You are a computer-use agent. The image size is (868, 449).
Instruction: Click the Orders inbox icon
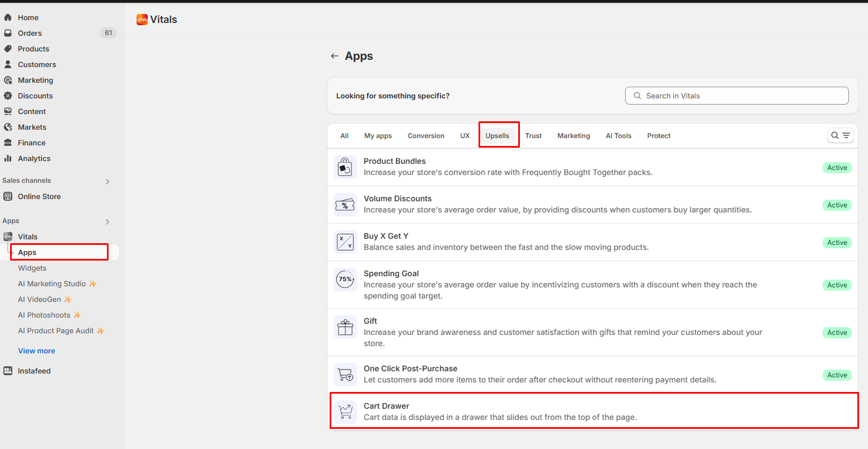tap(8, 33)
